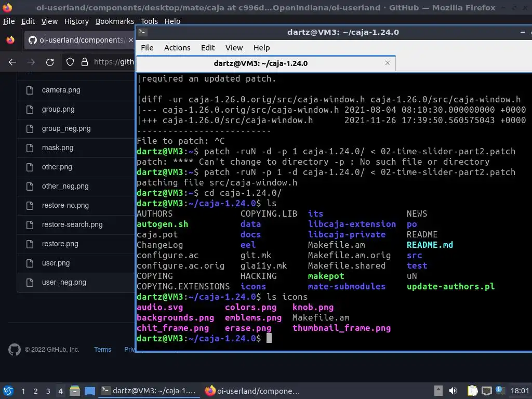Click the 18:01 clock in taskbar
This screenshot has height=399, width=532.
pos(520,391)
